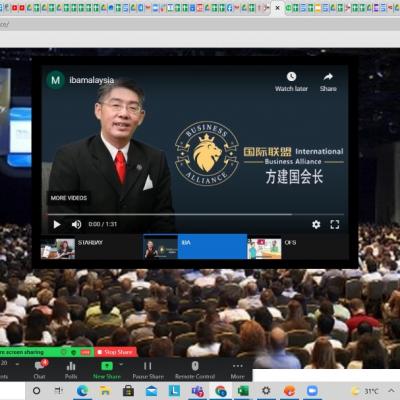Screen dimensions: 400x400
Task: Click the Stop Share button
Action: 115,352
